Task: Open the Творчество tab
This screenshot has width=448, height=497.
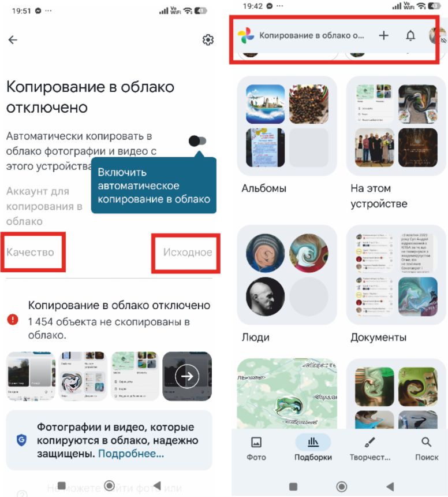Action: click(370, 448)
